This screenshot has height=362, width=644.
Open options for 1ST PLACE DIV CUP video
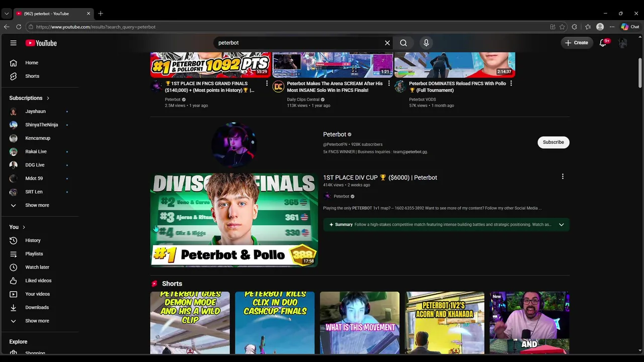[562, 176]
